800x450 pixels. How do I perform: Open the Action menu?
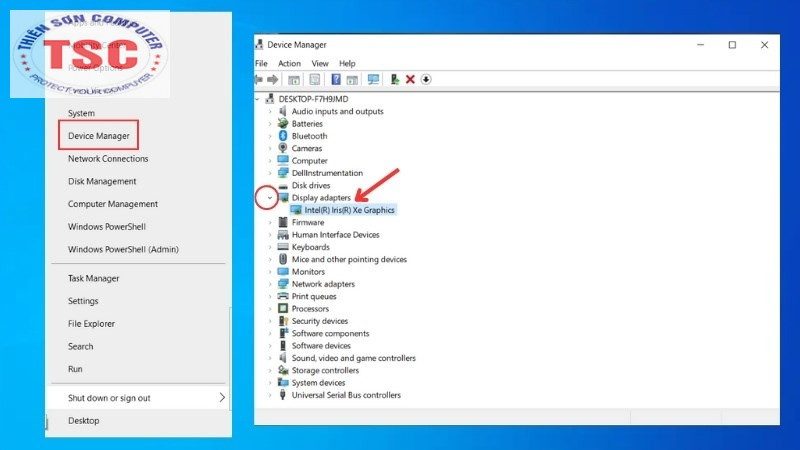pos(289,63)
